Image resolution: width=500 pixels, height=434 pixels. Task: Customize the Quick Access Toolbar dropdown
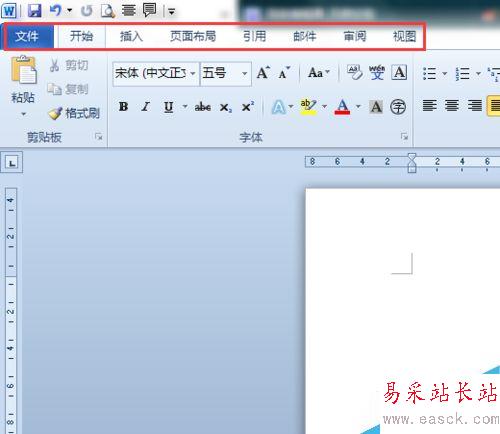click(172, 12)
